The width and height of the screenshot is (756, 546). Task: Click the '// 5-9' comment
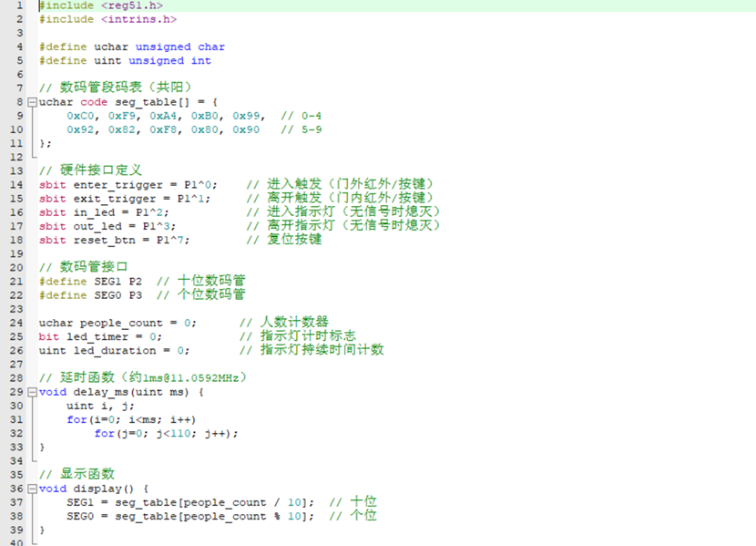(x=301, y=129)
